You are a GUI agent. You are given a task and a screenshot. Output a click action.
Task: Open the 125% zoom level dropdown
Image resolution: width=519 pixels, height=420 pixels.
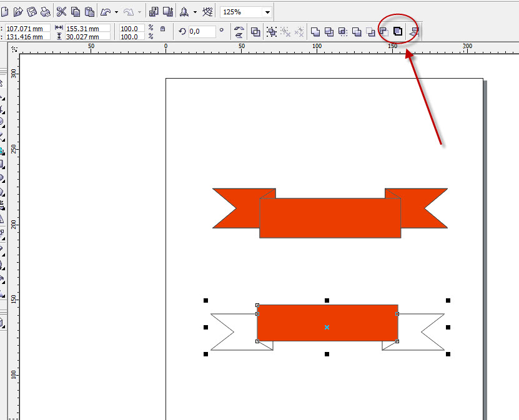coord(267,12)
